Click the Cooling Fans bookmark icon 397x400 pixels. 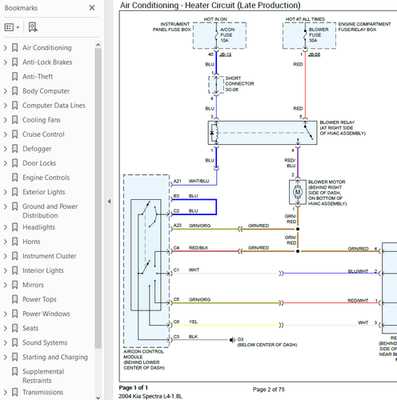pyautogui.click(x=15, y=120)
